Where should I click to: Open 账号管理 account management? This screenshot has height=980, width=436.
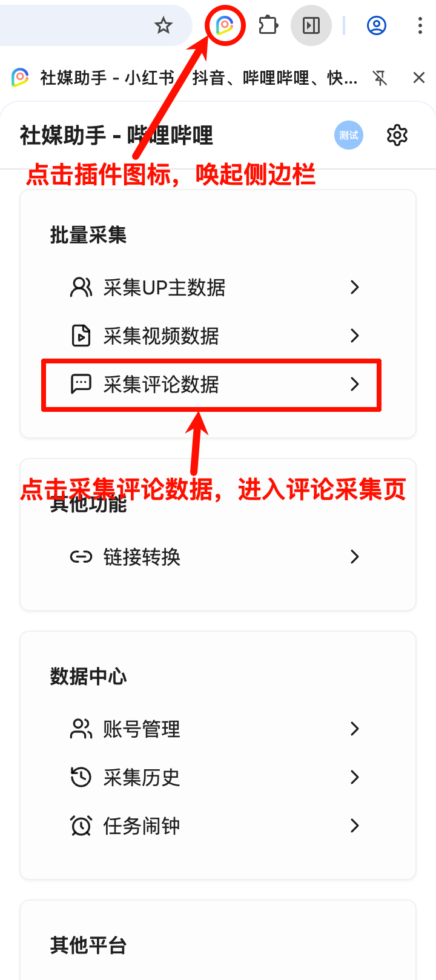pyautogui.click(x=215, y=729)
